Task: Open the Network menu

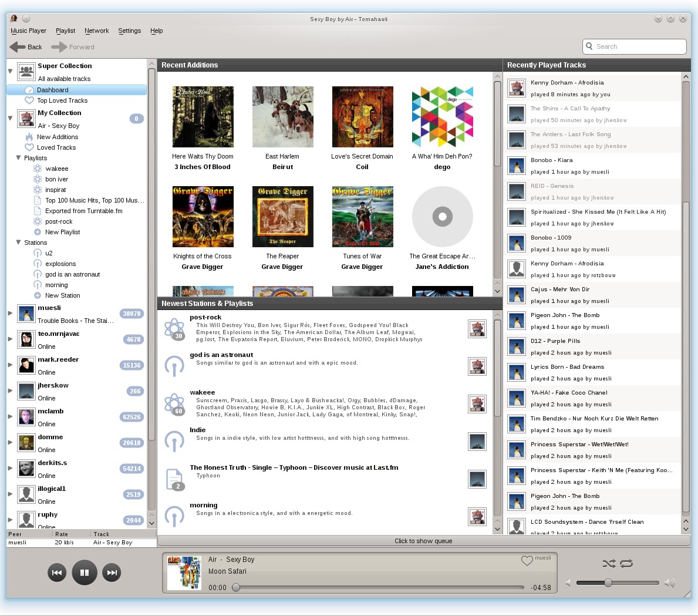Action: coord(96,31)
